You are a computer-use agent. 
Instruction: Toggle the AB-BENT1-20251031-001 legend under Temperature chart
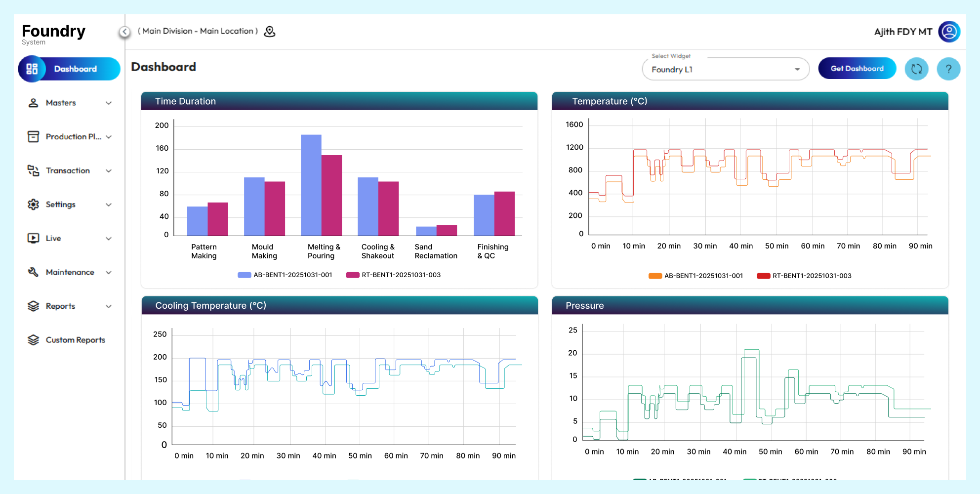[696, 276]
